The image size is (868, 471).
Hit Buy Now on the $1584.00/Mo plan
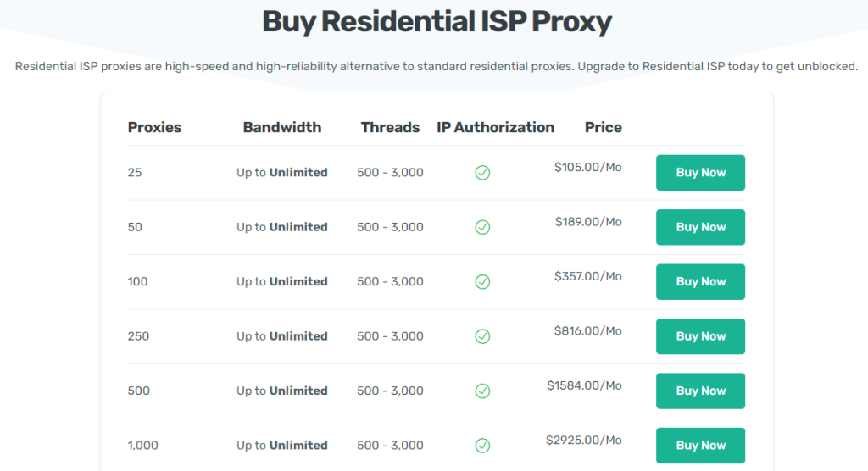(x=700, y=391)
